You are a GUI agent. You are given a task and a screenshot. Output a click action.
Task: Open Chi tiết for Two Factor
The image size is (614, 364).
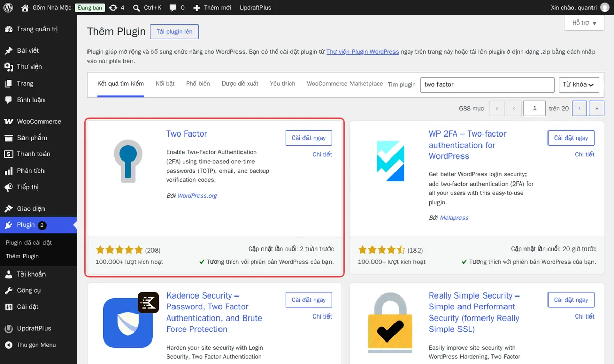[322, 154]
